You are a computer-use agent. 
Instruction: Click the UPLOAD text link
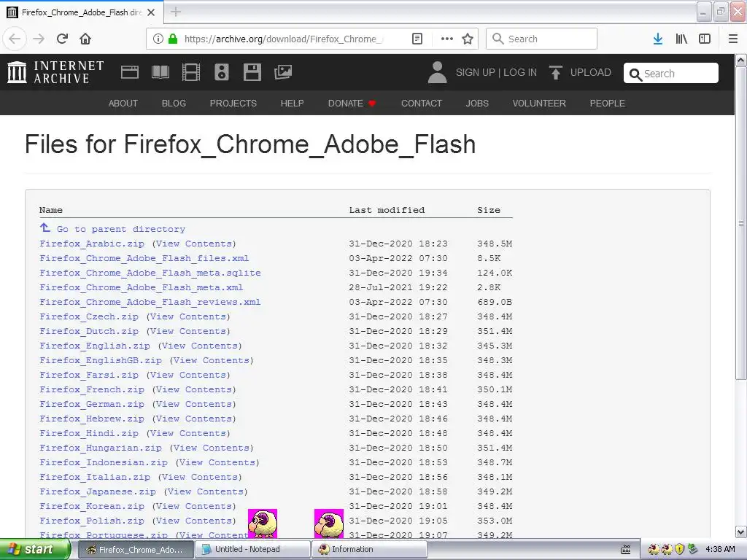[x=591, y=72]
